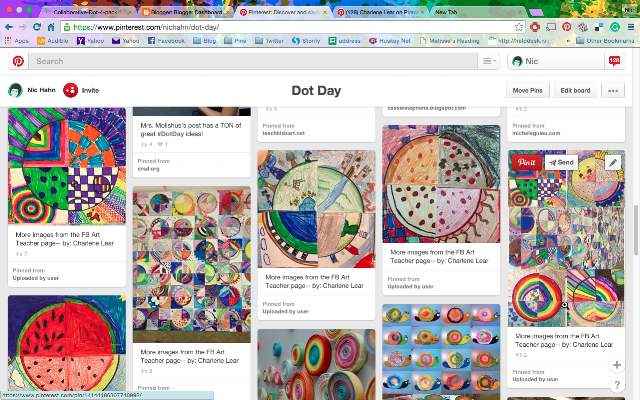This screenshot has width=640, height=400.
Task: Expand the categories menu dropdown
Action: tap(489, 61)
